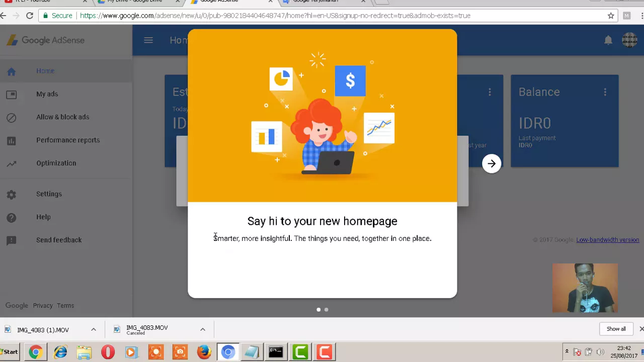Click the Performance reports chart icon
Screen dimensions: 644x362
click(x=11, y=141)
